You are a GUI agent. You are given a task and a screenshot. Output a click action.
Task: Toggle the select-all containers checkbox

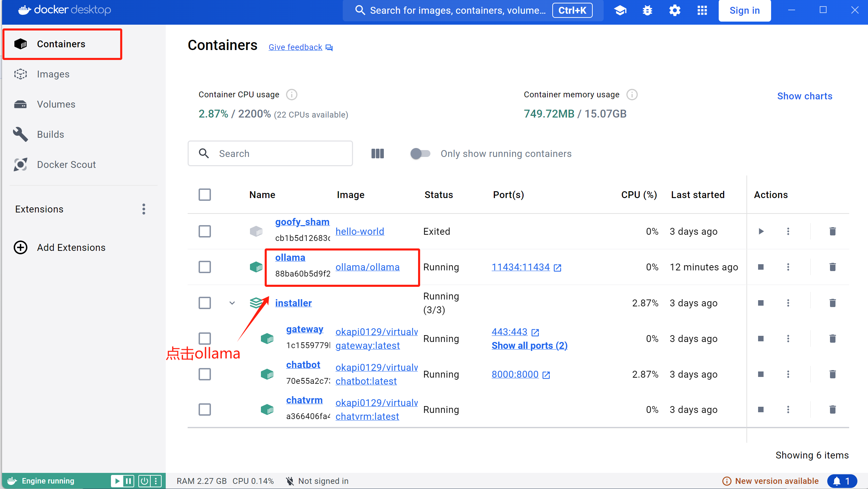205,195
